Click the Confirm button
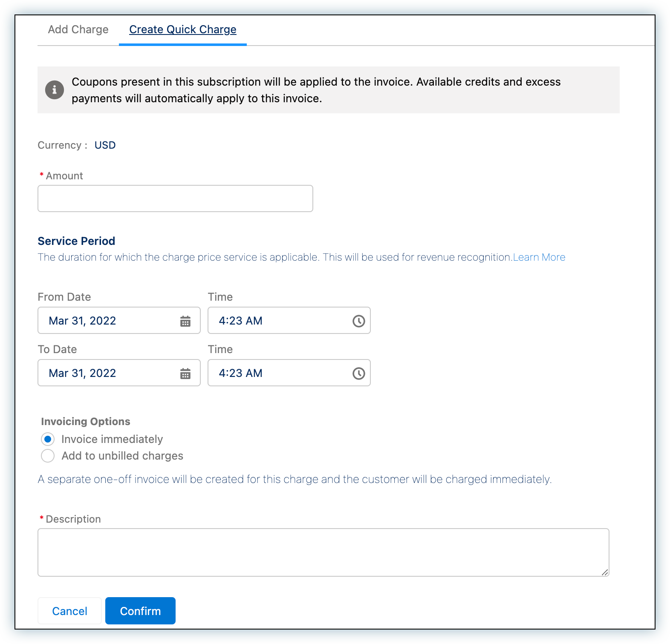The height and width of the screenshot is (644, 670). pos(140,611)
